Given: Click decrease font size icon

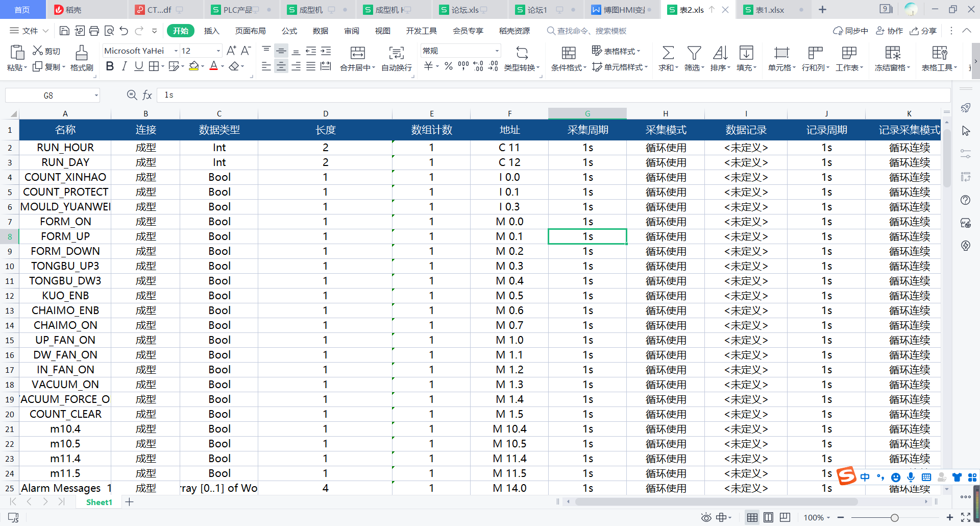Looking at the screenshot, I should (x=246, y=51).
